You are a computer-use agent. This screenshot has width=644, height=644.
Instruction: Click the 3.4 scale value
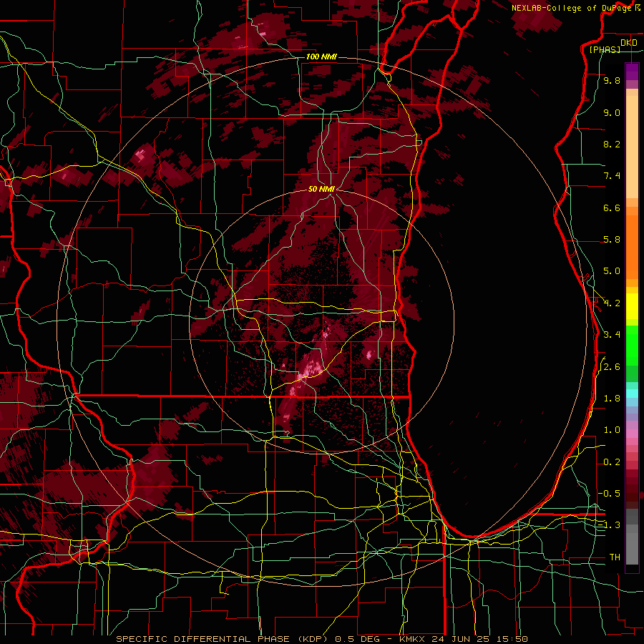point(612,335)
